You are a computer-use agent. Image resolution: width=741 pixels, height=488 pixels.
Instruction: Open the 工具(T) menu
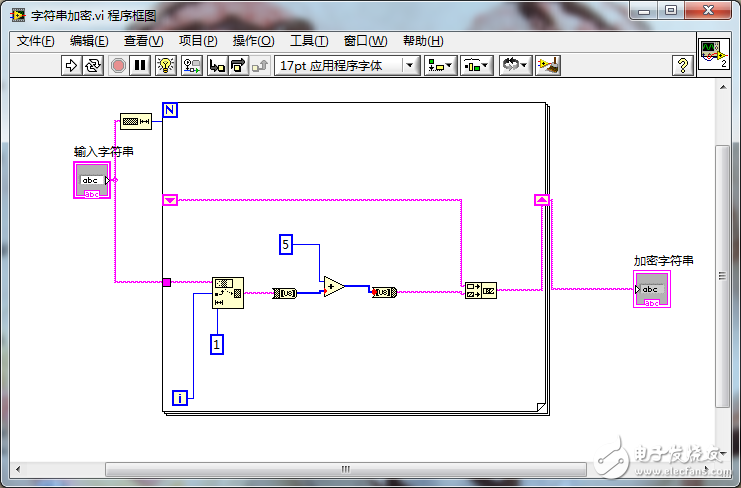tap(309, 41)
